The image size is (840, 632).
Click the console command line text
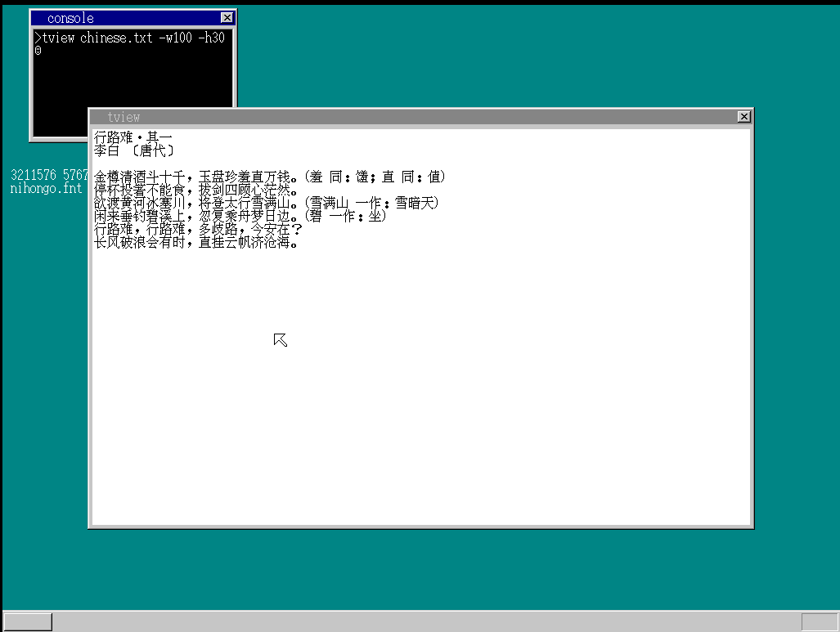point(130,38)
